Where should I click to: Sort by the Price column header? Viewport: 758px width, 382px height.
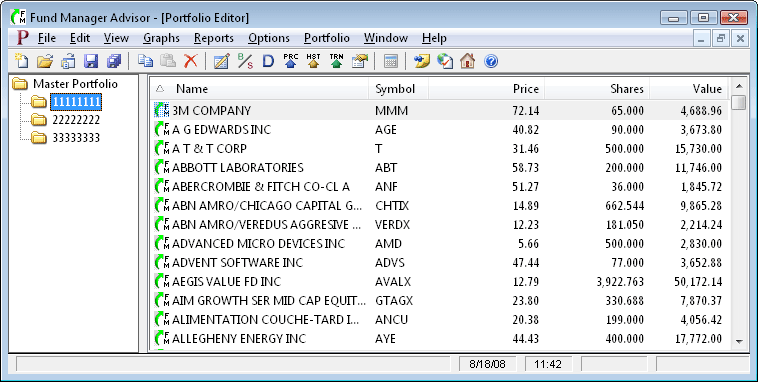point(486,89)
